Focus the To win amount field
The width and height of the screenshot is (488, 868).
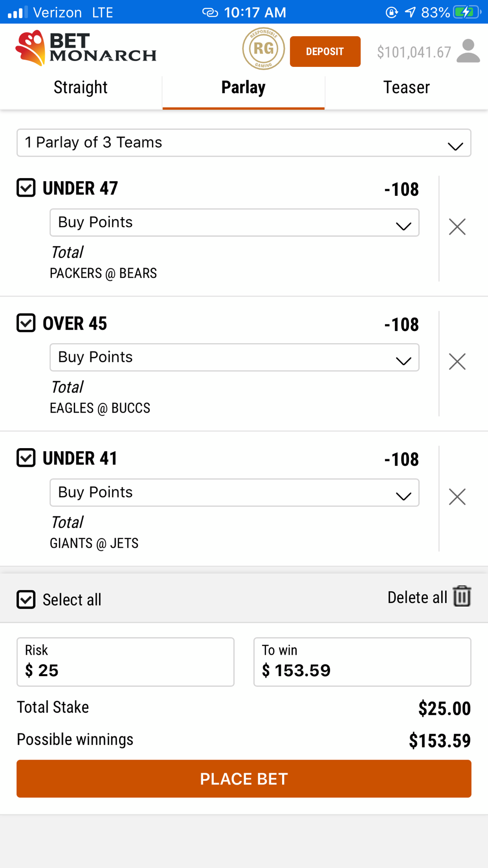362,662
